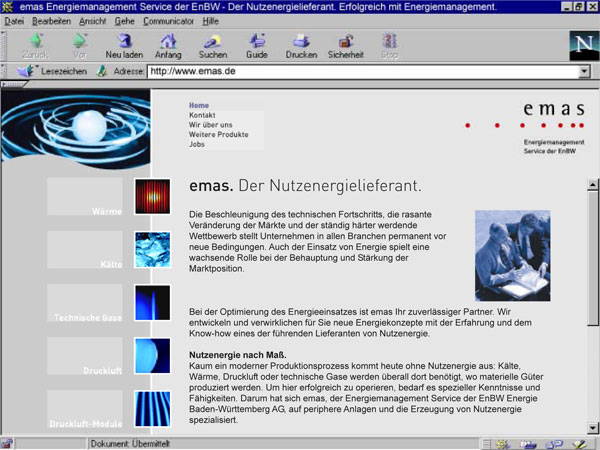
Task: Open the Bearbeiten menu
Action: coord(51,21)
